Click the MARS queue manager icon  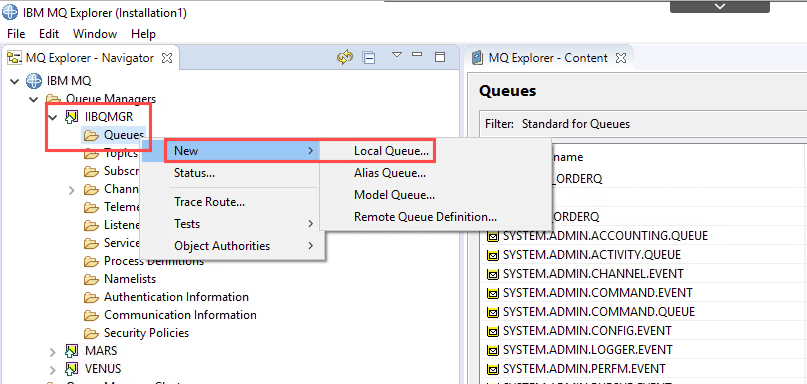click(72, 351)
